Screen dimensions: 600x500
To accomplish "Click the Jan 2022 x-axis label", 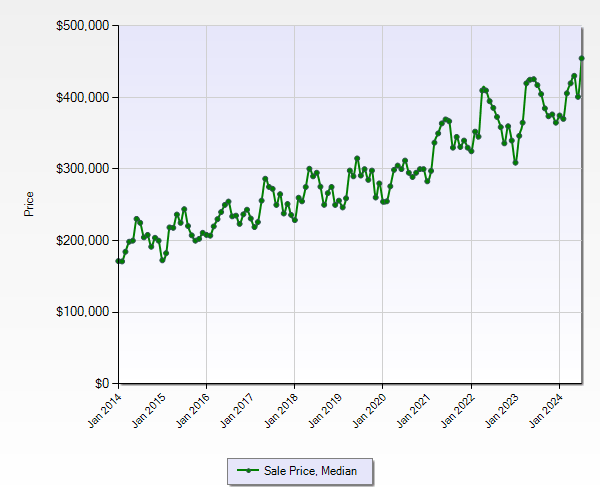I will point(456,411).
